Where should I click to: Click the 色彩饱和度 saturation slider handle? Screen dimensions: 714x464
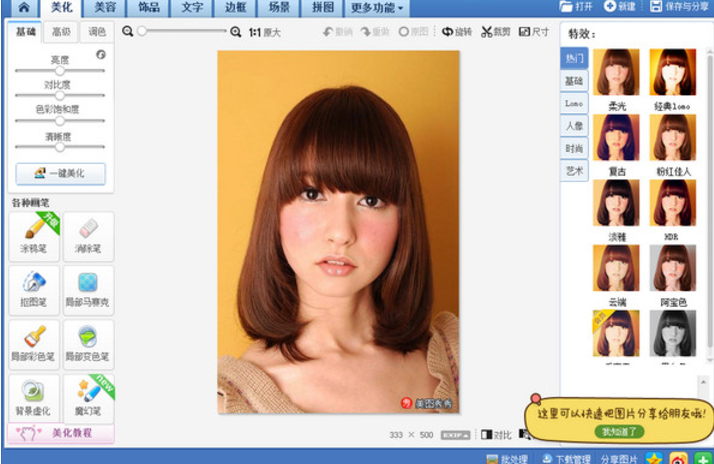pyautogui.click(x=60, y=121)
